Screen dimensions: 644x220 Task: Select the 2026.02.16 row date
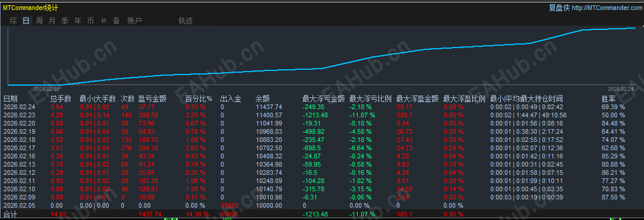(19, 156)
